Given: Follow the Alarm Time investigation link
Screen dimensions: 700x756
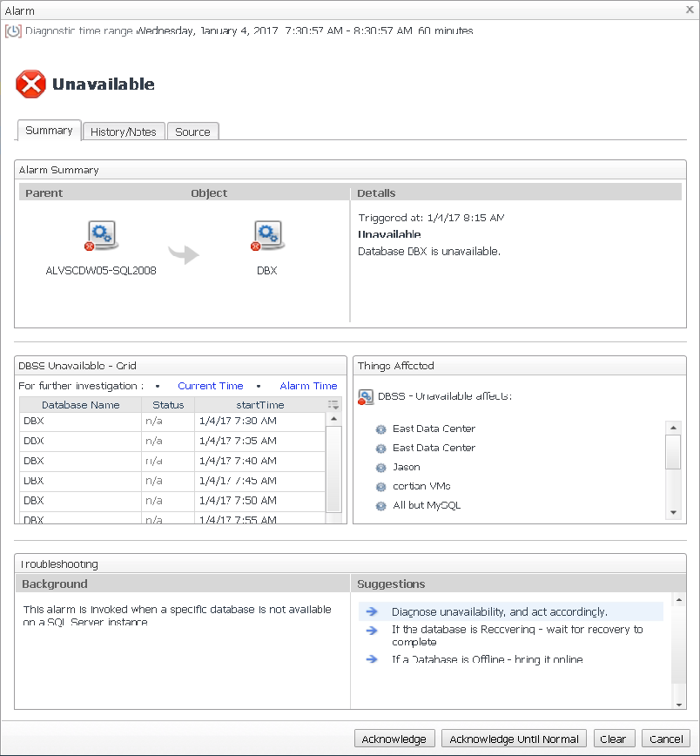Looking at the screenshot, I should click(308, 386).
